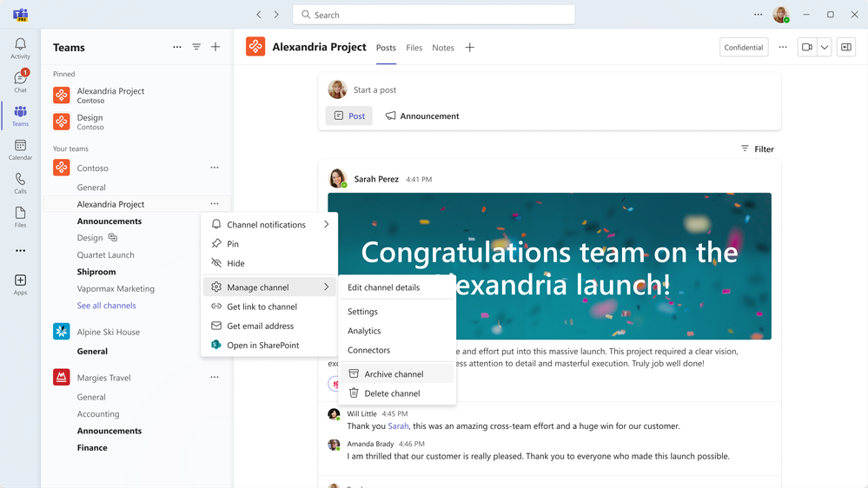The image size is (868, 488).
Task: Show more apps ellipsis in left rail
Action: pos(21,251)
